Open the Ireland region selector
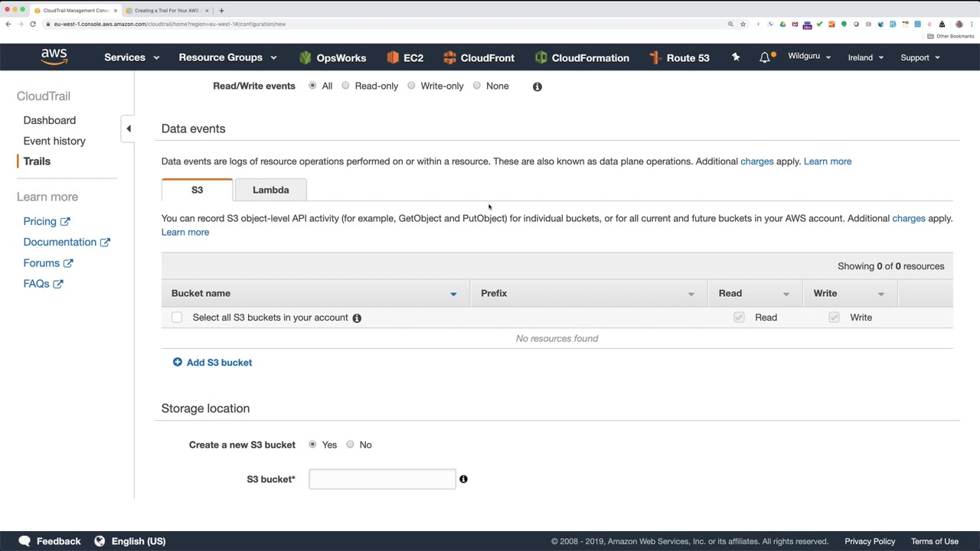The image size is (980, 551). (866, 57)
